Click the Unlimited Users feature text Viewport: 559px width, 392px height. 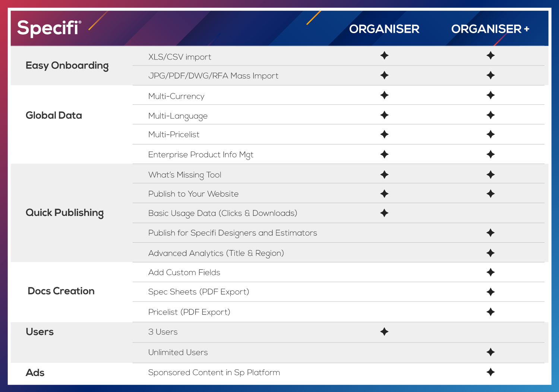(x=178, y=352)
